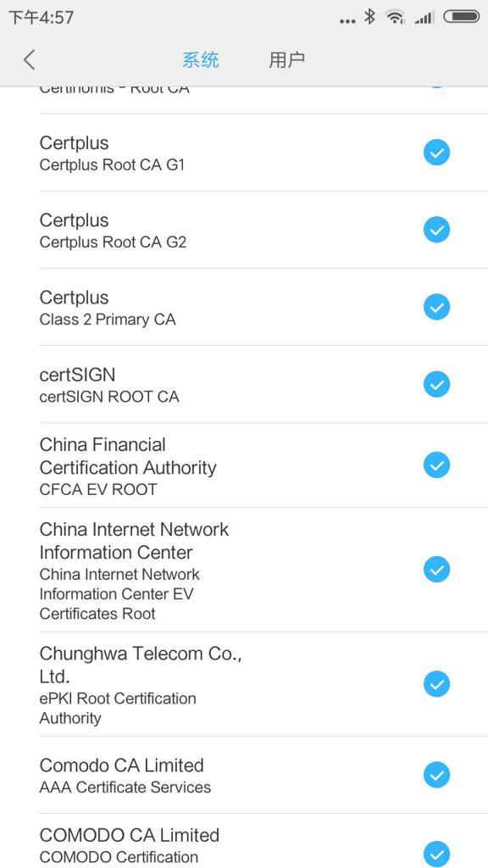Toggle China Internet Network Information Center checkmark

tap(436, 570)
